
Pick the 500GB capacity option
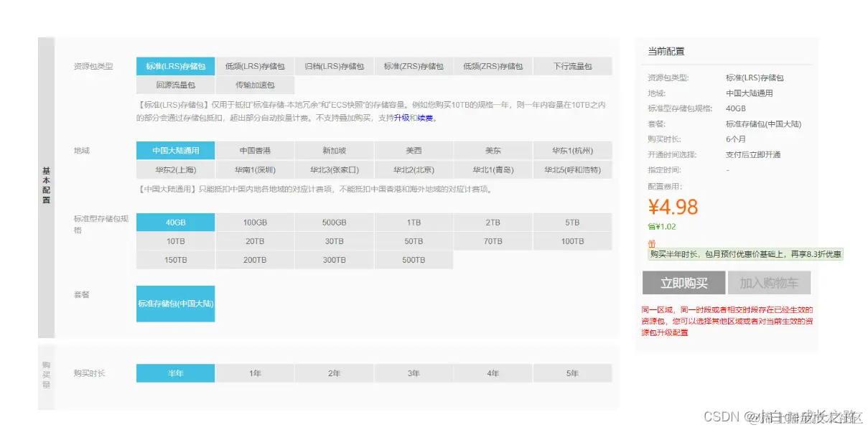pos(335,223)
